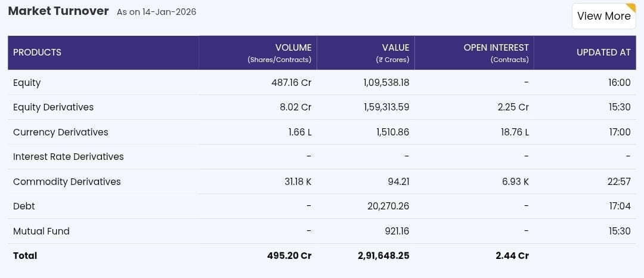Click Debt value 20,270.26 cell
644x278 pixels.
[x=388, y=206]
